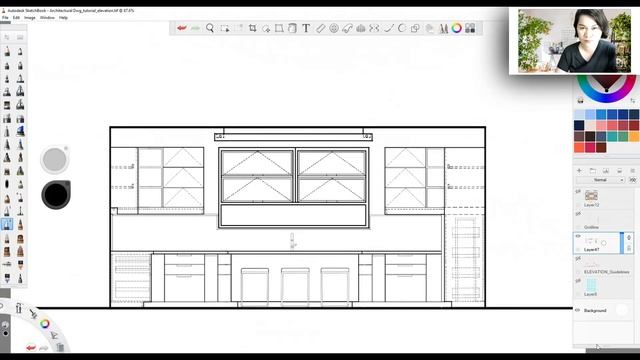Select the highlighted brush in brush palette

click(7, 224)
